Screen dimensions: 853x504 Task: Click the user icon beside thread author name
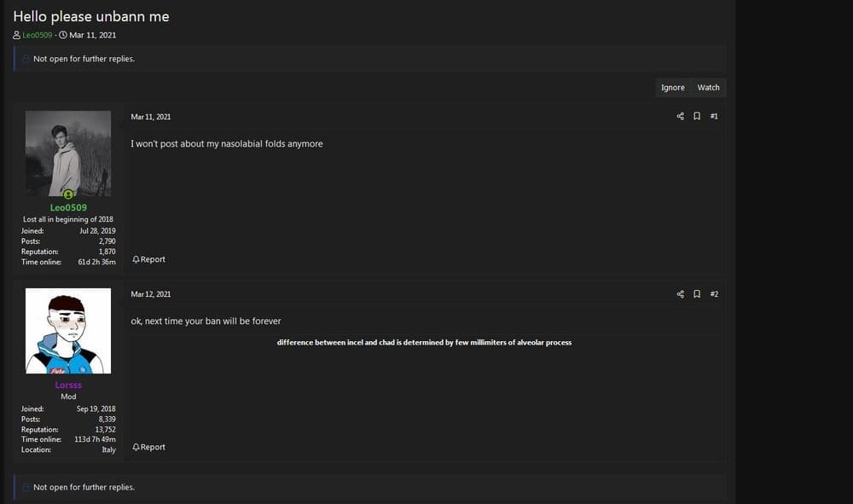coord(17,35)
